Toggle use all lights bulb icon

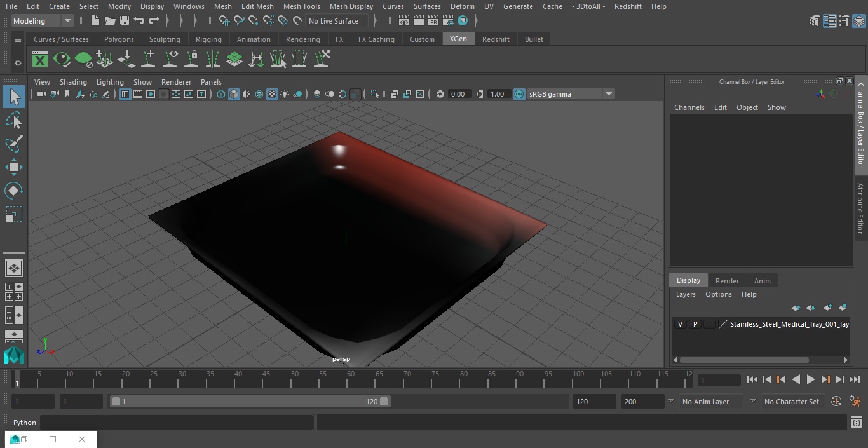tap(285, 94)
